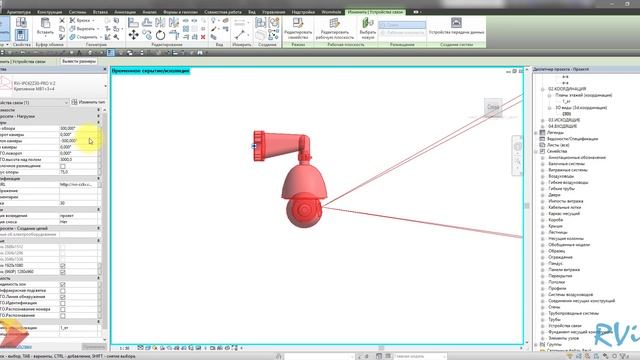Image resolution: width=640 pixels, height=360 pixels.
Task: Open the Системы ribbon tab
Action: [78, 12]
